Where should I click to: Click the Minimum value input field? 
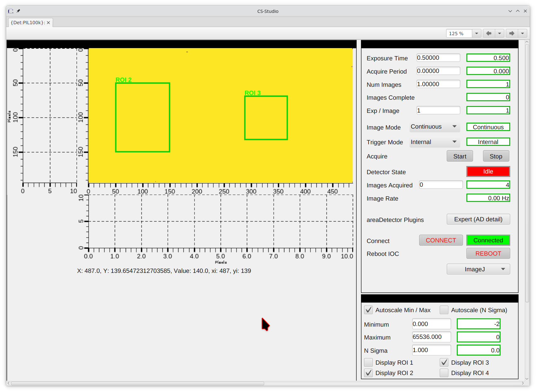tap(431, 324)
